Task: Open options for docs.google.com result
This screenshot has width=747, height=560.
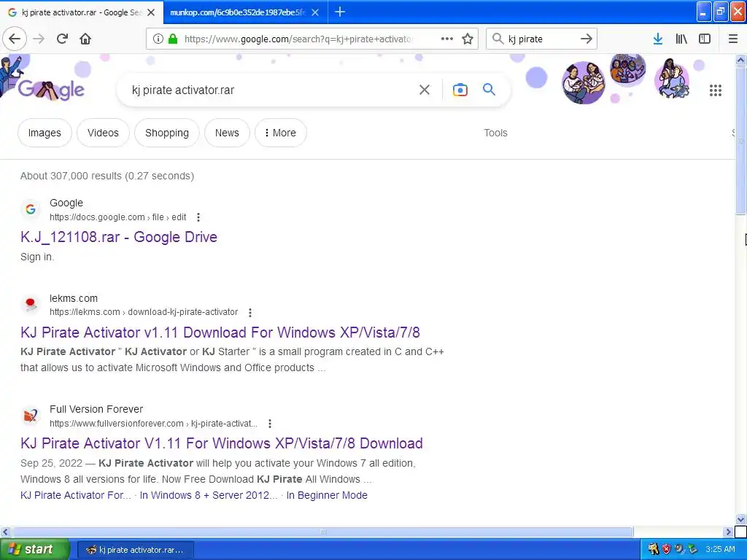Action: [x=198, y=217]
